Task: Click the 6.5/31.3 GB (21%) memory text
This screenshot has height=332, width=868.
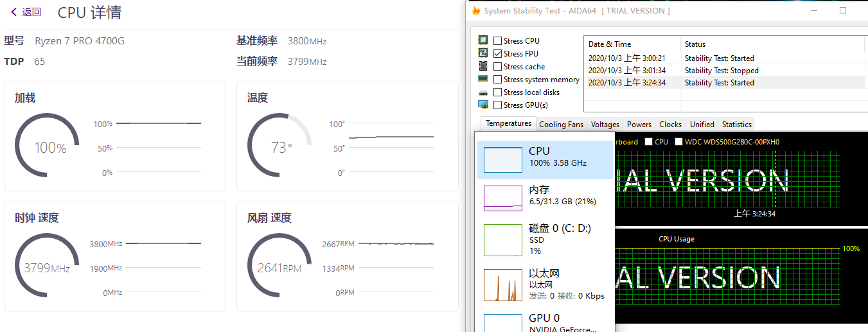Action: click(562, 202)
